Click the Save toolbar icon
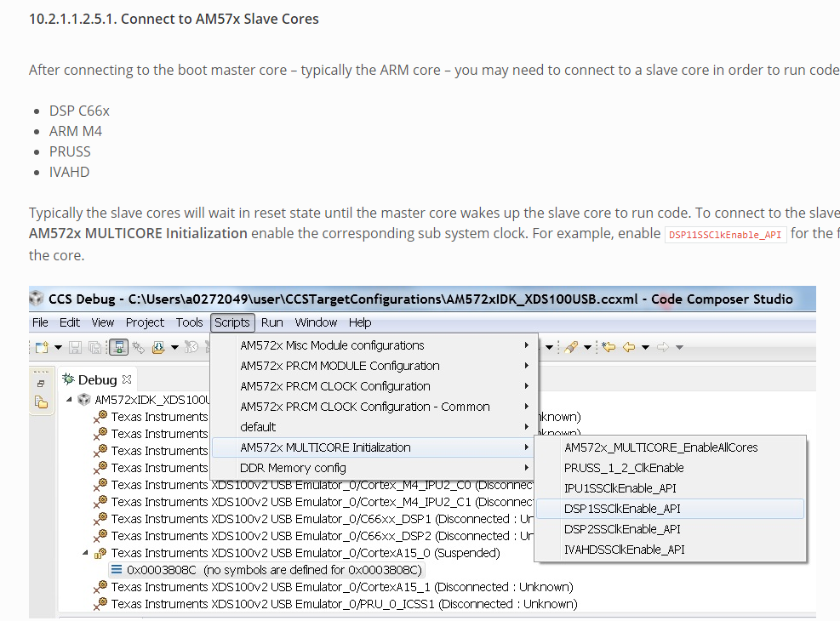 pyautogui.click(x=76, y=347)
